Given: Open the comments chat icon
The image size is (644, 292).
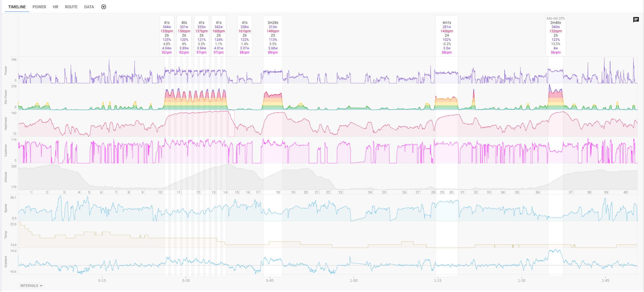Looking at the screenshot, I should [x=636, y=20].
